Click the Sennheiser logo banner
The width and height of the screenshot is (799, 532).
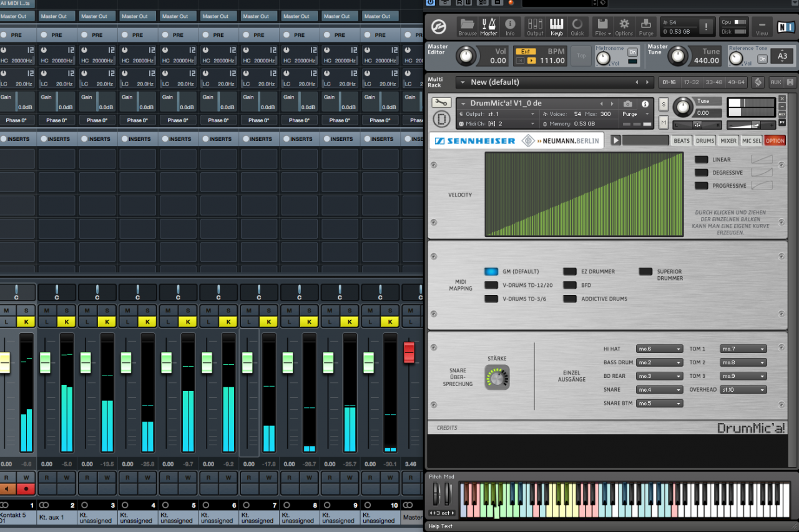coord(517,140)
